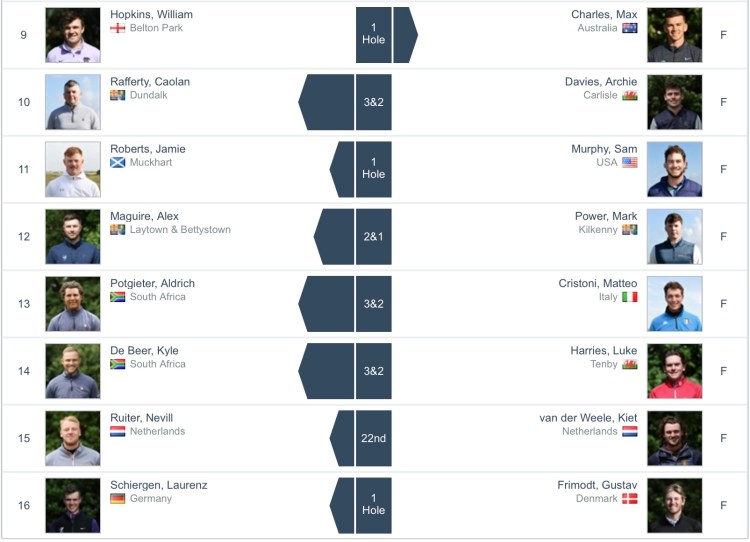
Task: Click player name Power, Mark
Action: pyautogui.click(x=606, y=216)
